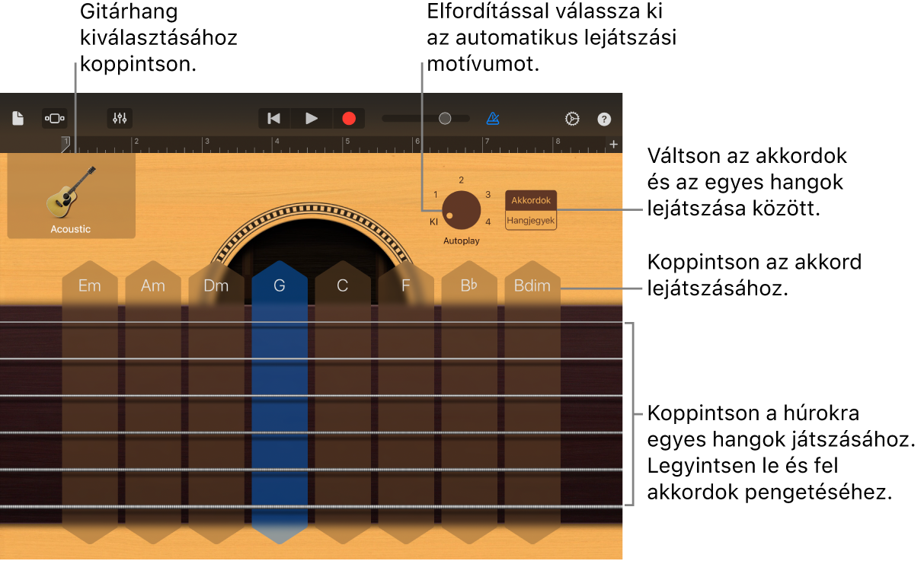Add a song section with plus

(x=613, y=144)
